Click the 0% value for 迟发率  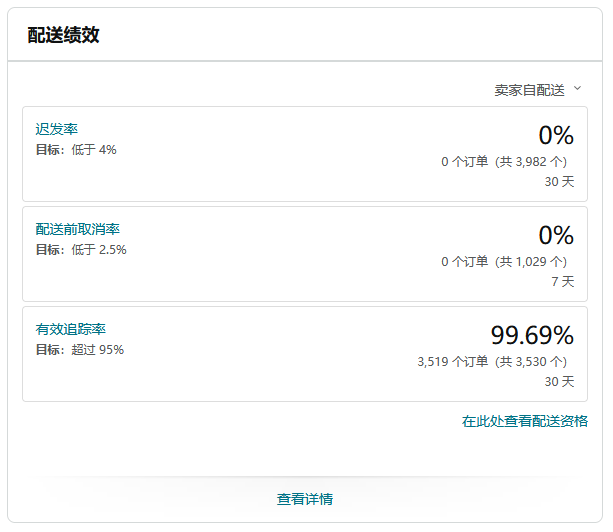click(x=556, y=135)
